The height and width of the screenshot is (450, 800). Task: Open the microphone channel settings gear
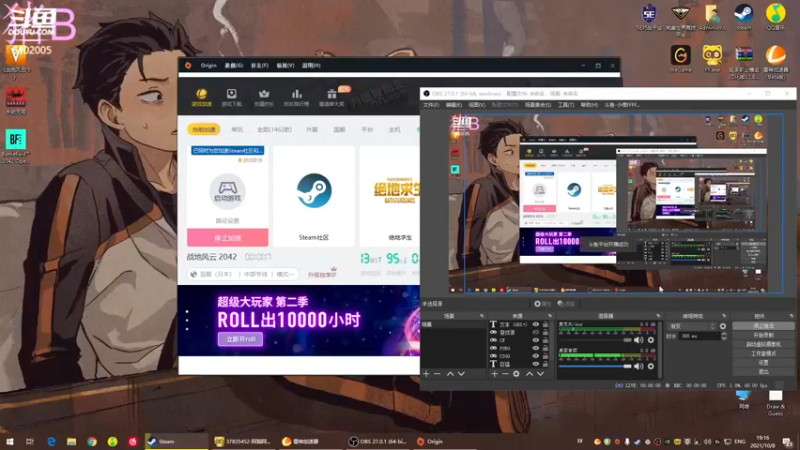click(651, 340)
